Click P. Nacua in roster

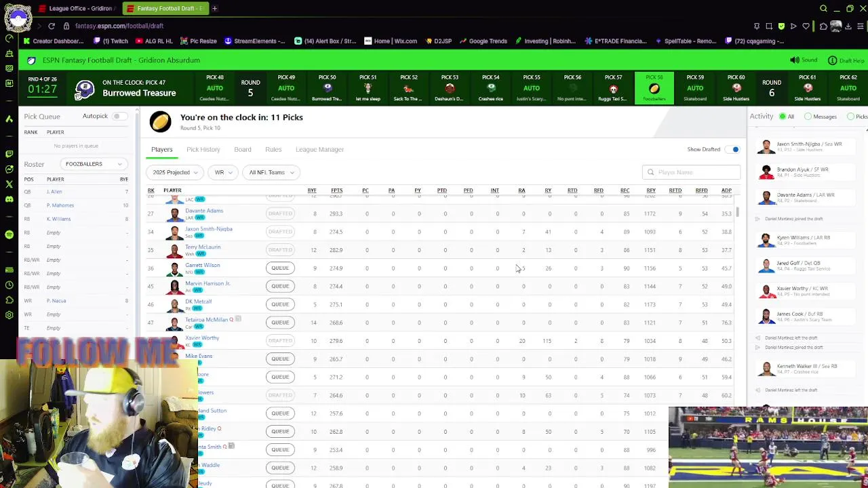coord(56,300)
